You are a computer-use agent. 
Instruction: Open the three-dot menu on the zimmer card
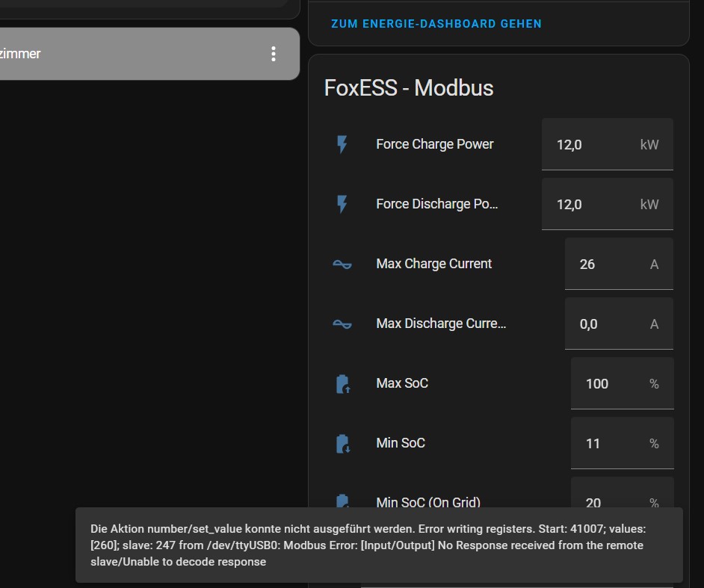coord(274,54)
